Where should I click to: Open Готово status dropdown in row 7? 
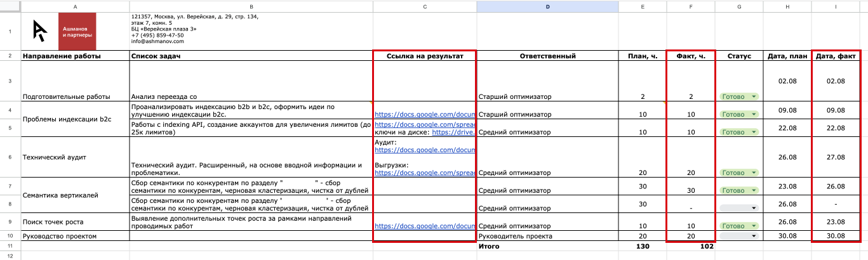coord(740,190)
